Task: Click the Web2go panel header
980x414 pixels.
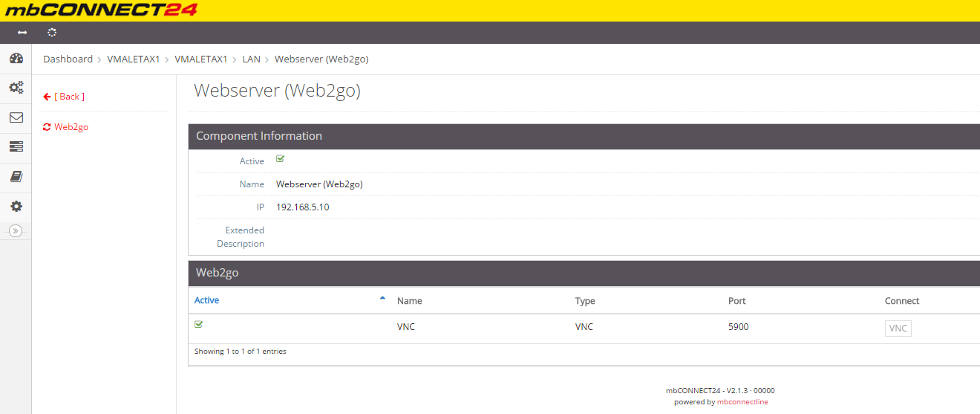Action: click(584, 273)
